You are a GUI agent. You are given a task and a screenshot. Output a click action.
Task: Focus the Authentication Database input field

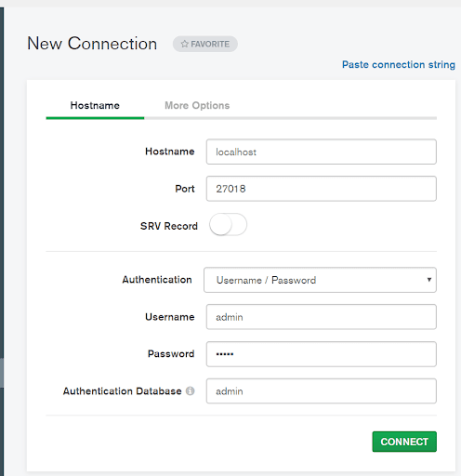(x=322, y=390)
